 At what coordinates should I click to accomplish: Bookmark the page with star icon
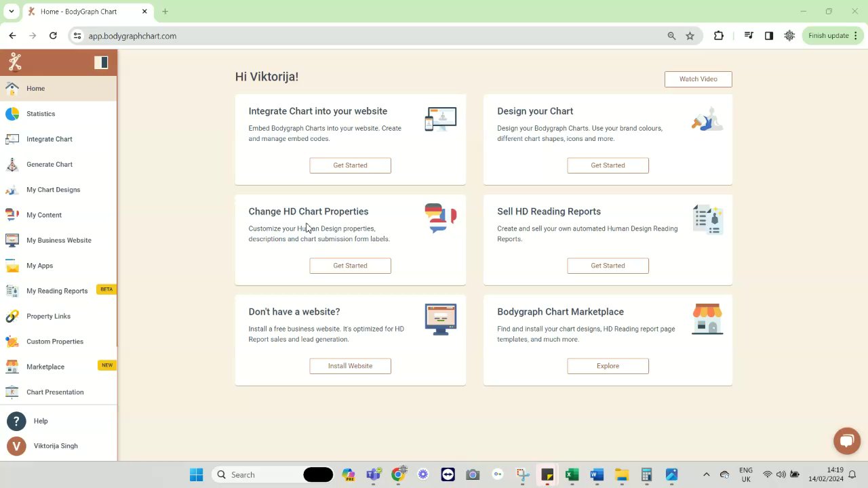(690, 36)
